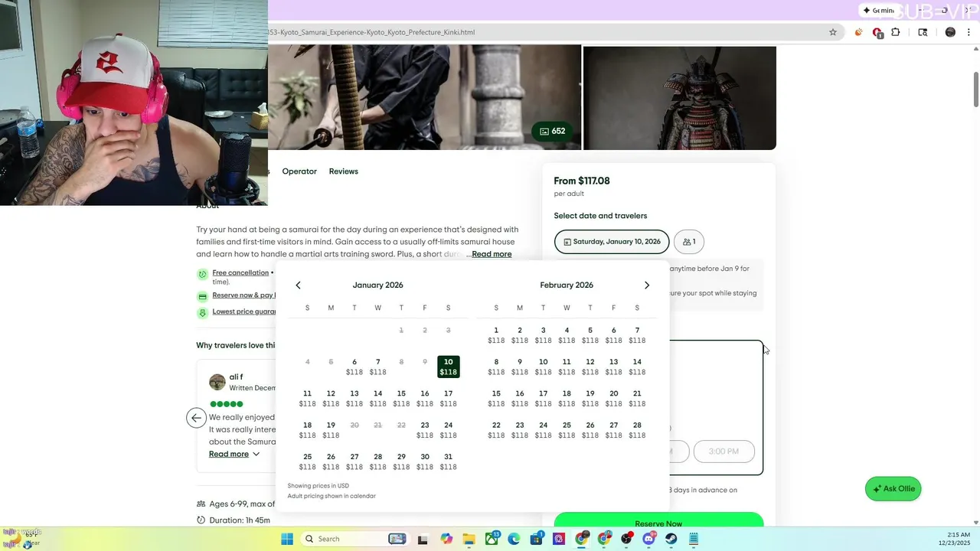The height and width of the screenshot is (551, 980).
Task: Select February 28 in the calendar
Action: (x=637, y=430)
